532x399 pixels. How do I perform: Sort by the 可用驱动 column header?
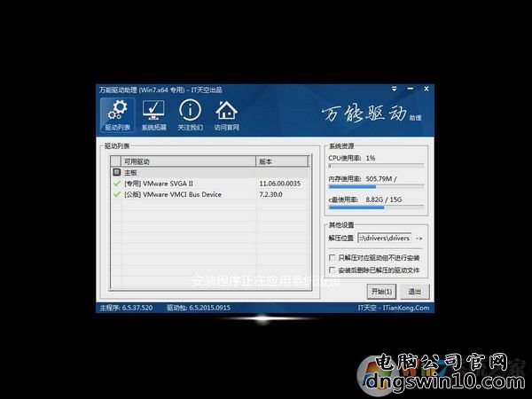coord(189,161)
